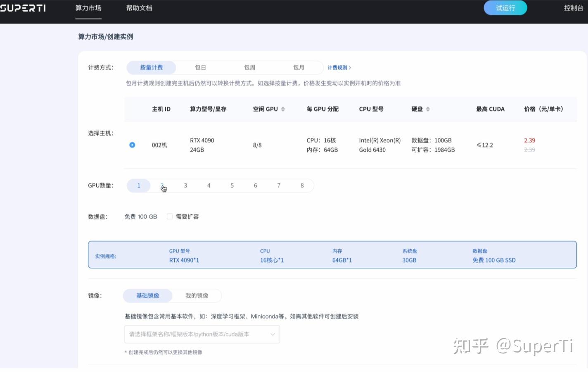Image resolution: width=588 pixels, height=372 pixels.
Task: Click the 试运行 button
Action: (505, 8)
